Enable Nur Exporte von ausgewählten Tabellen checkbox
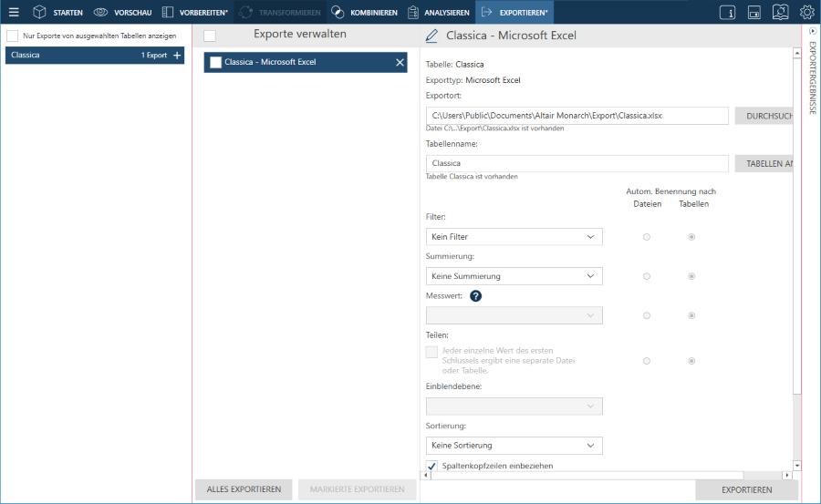Screen dimensions: 821x504 pos(13,36)
